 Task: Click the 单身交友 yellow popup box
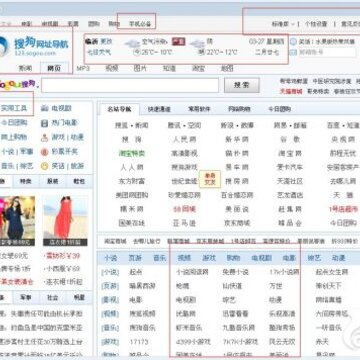click(x=210, y=179)
